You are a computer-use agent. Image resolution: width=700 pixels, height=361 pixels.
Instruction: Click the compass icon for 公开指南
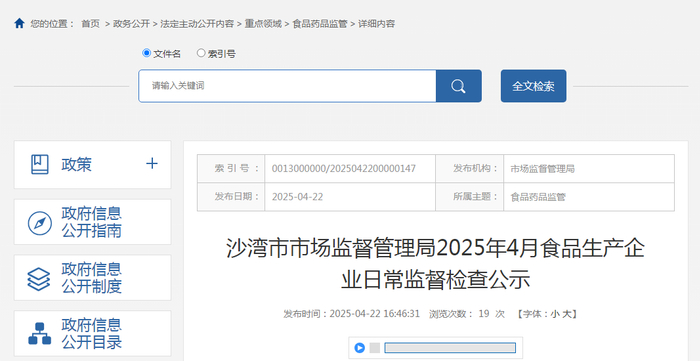(x=40, y=223)
